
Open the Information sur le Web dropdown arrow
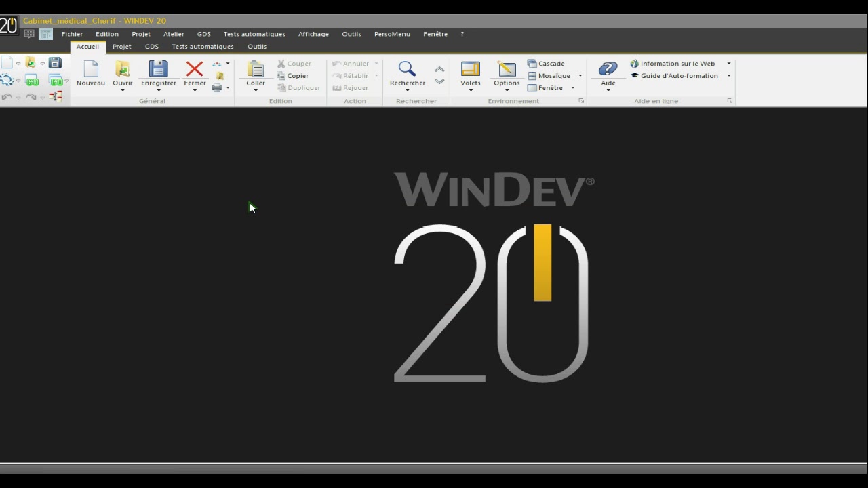pos(729,64)
